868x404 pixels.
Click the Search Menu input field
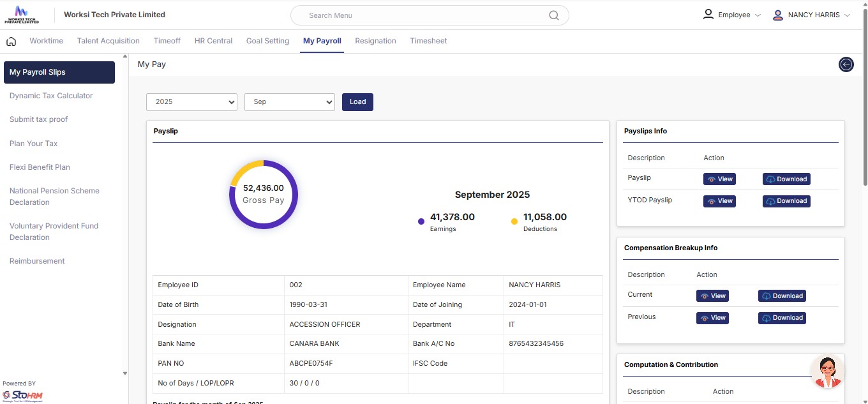pyautogui.click(x=421, y=15)
